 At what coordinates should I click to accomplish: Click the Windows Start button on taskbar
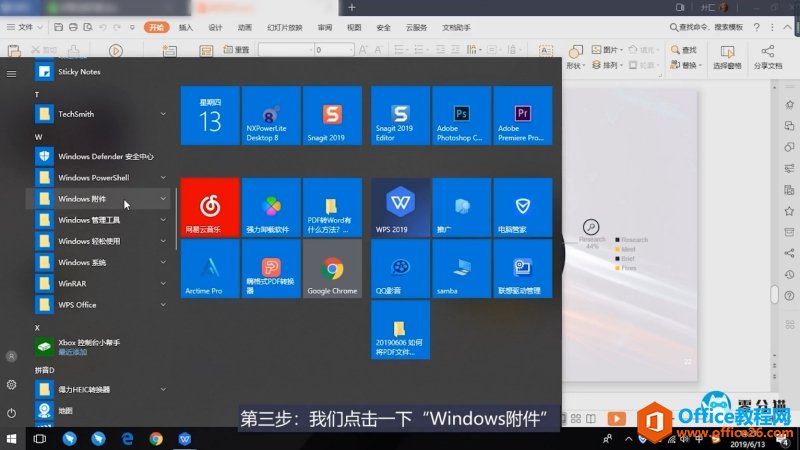13,438
